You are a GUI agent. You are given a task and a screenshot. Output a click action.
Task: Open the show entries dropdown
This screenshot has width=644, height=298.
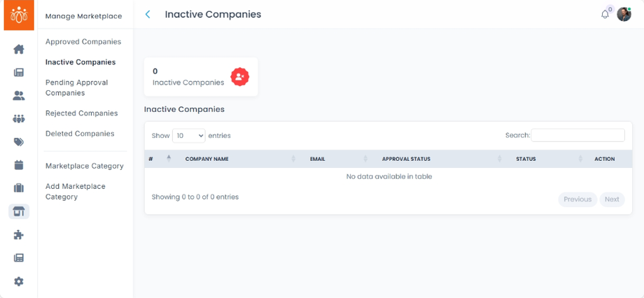point(188,136)
